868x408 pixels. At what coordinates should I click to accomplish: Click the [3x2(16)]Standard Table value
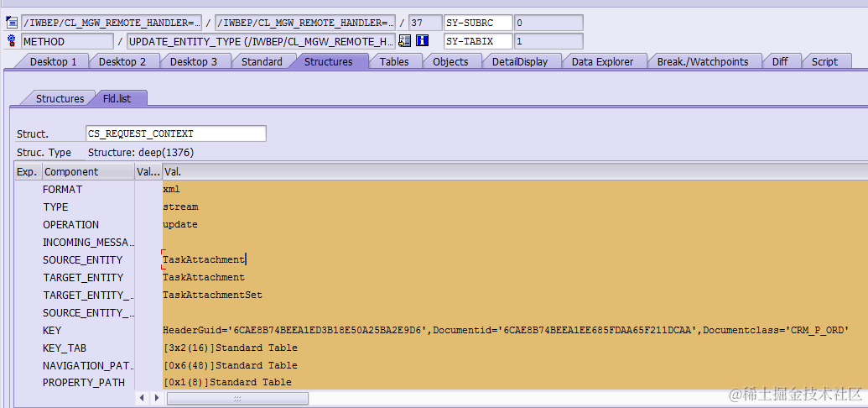(x=231, y=348)
